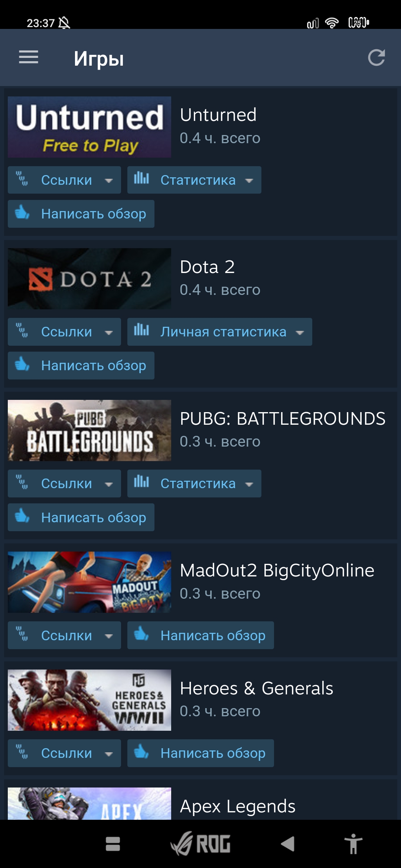401x868 pixels.
Task: Tap thumbs-up icon under Dota 2
Action: tap(22, 364)
